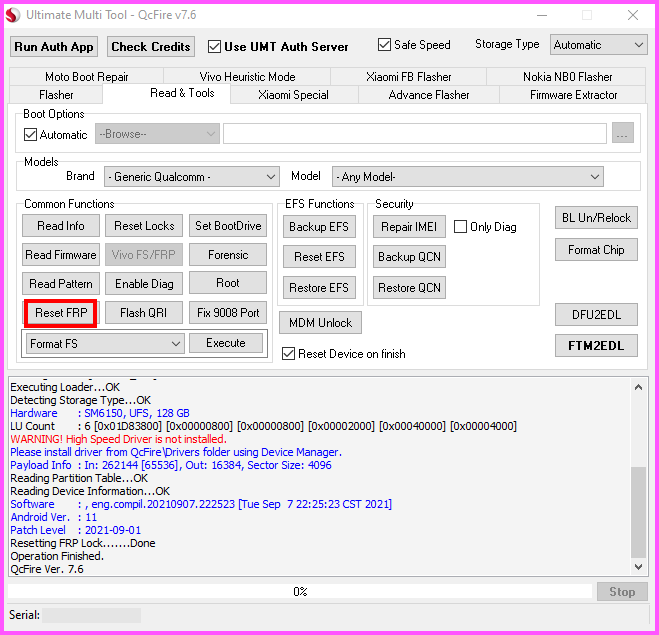This screenshot has width=659, height=635.
Task: Expand the Format FS dropdown
Action: 105,344
